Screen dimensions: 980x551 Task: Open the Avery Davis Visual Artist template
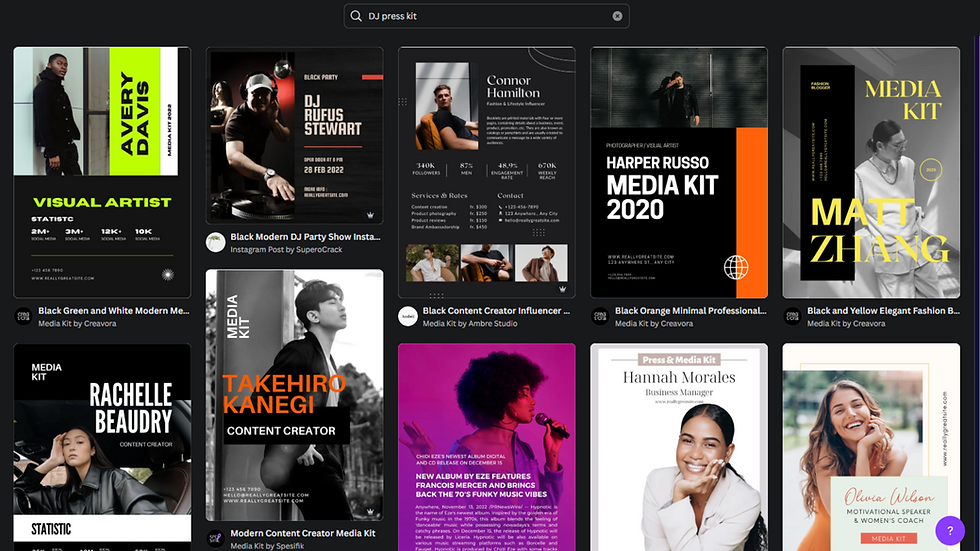tap(102, 172)
